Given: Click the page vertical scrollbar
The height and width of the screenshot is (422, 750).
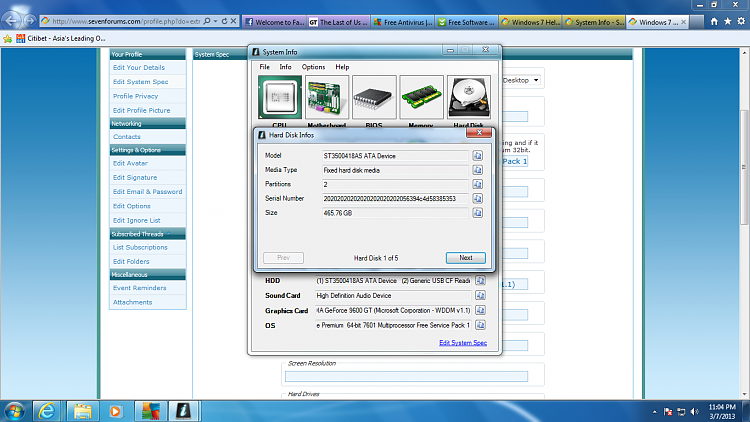Looking at the screenshot, I should pyautogui.click(x=744, y=167).
